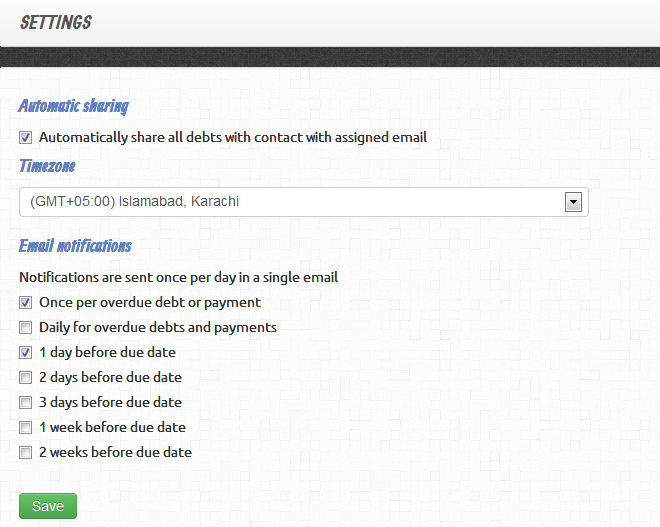Click the 'Notifications are sent once per day' text

pyautogui.click(x=178, y=277)
